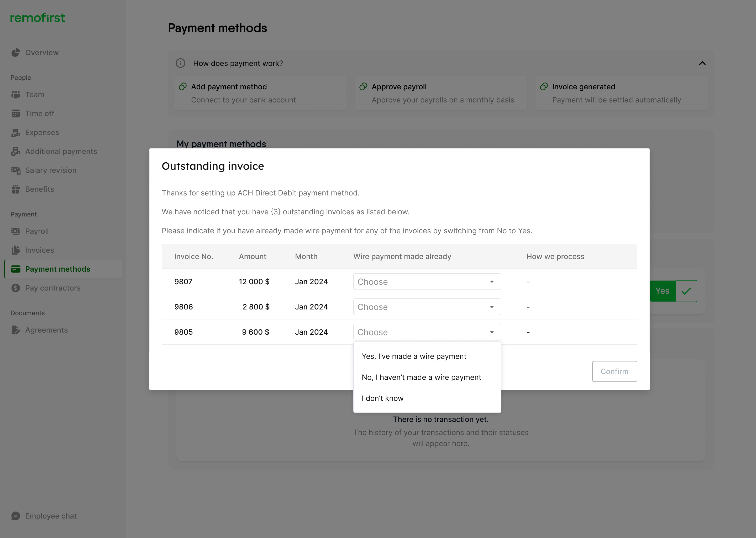Open wire payment dropdown for invoice 9806
The width and height of the screenshot is (756, 538).
[427, 307]
